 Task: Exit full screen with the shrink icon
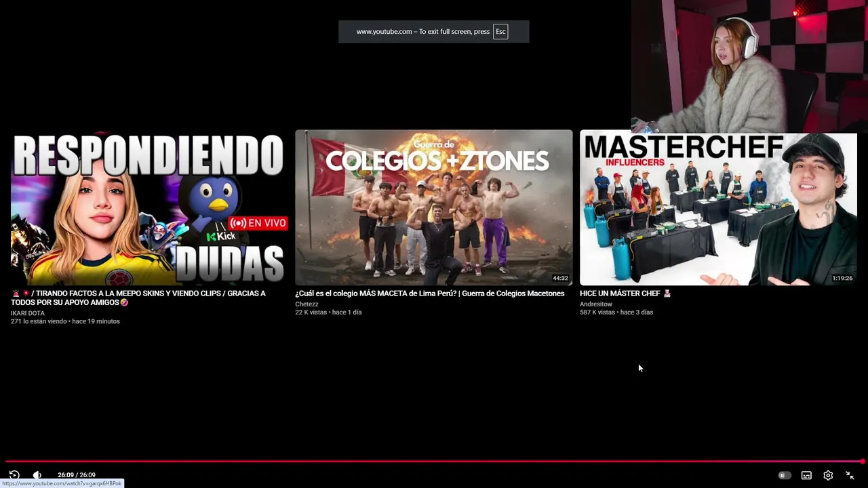(850, 475)
